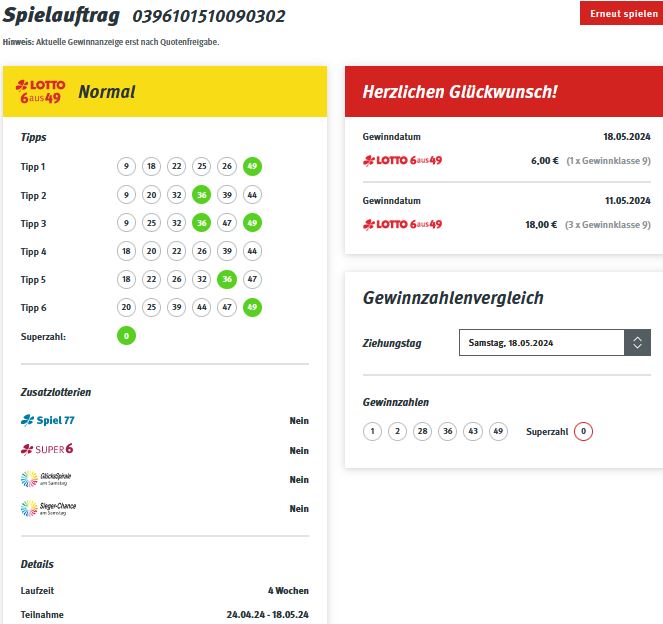Click the green Superzahl 0 ball

(126, 336)
